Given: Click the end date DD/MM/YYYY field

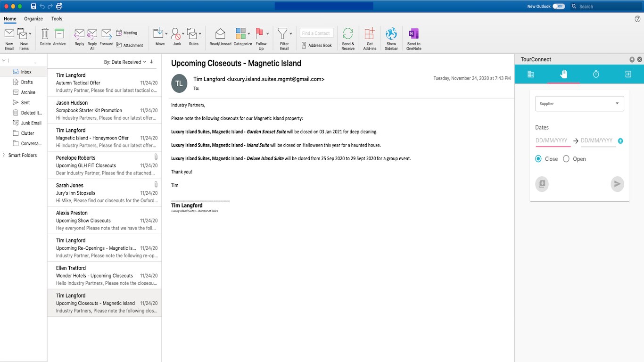Looking at the screenshot, I should pyautogui.click(x=597, y=140).
